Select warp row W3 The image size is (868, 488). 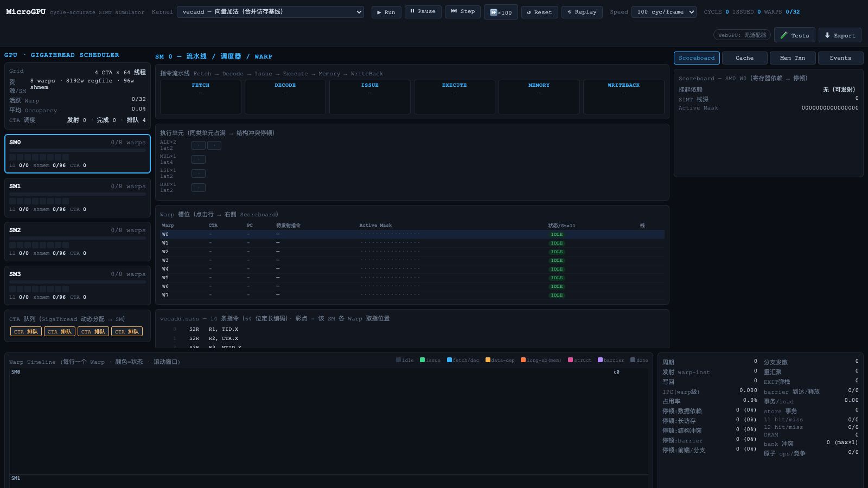point(412,260)
